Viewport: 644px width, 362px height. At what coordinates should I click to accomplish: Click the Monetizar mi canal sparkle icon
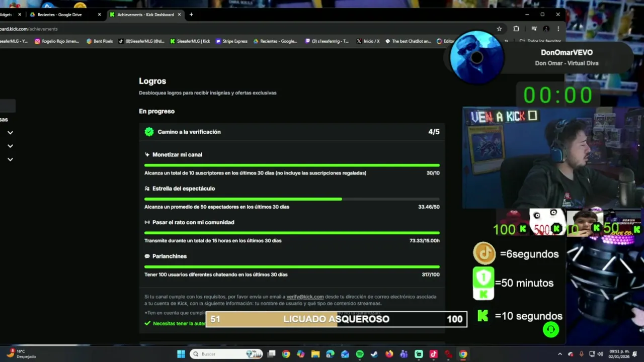point(147,155)
